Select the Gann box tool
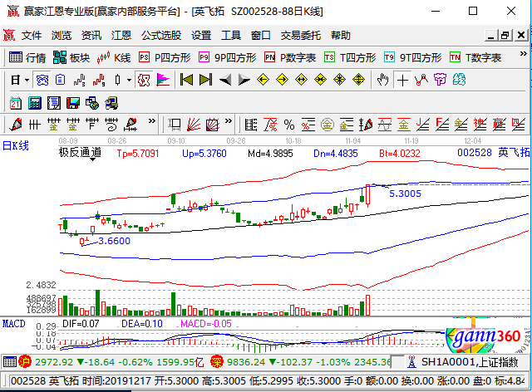The image size is (532, 392). pyautogui.click(x=213, y=125)
